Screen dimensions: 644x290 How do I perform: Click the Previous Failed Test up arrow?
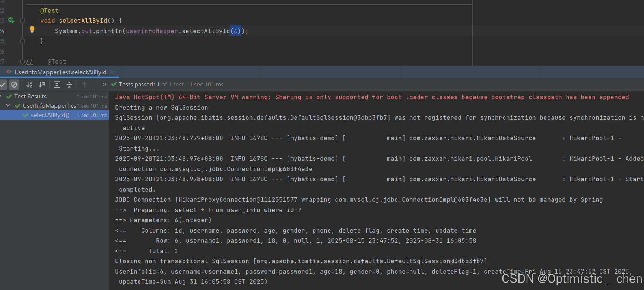pyautogui.click(x=85, y=85)
